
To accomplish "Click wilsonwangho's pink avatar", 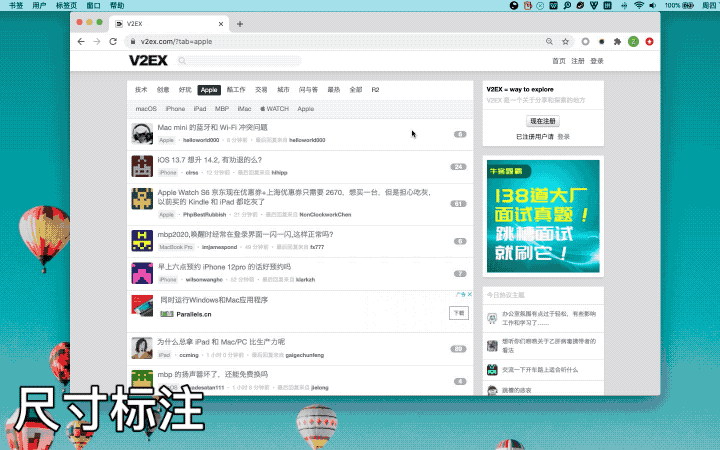I will coord(142,273).
